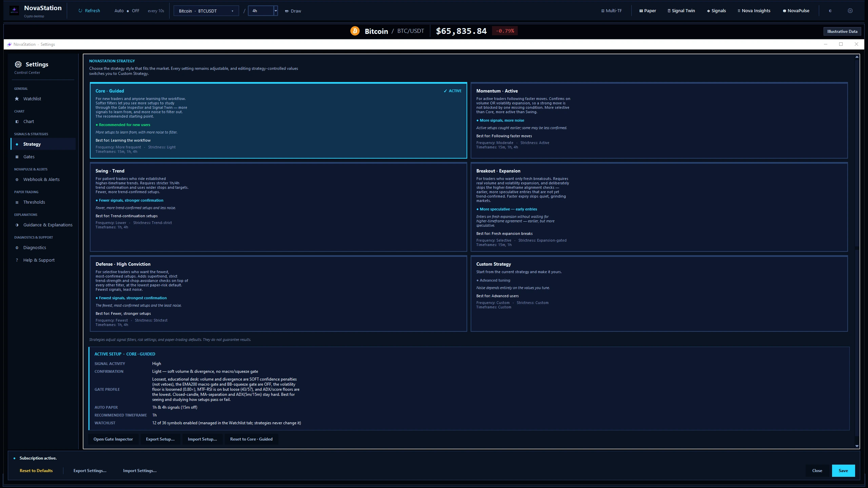Select the Breakout · Expansion strategy card
868x488 pixels.
pos(659,207)
